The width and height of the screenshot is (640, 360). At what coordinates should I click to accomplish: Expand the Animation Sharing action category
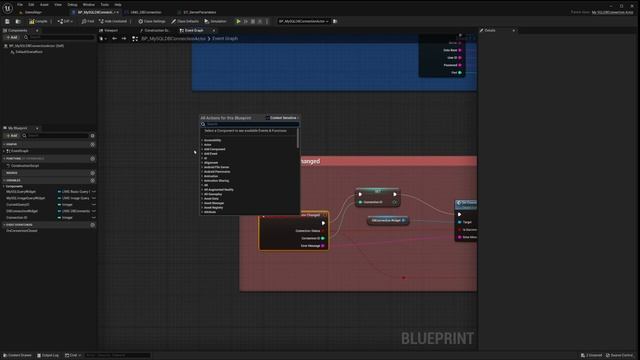click(x=202, y=181)
